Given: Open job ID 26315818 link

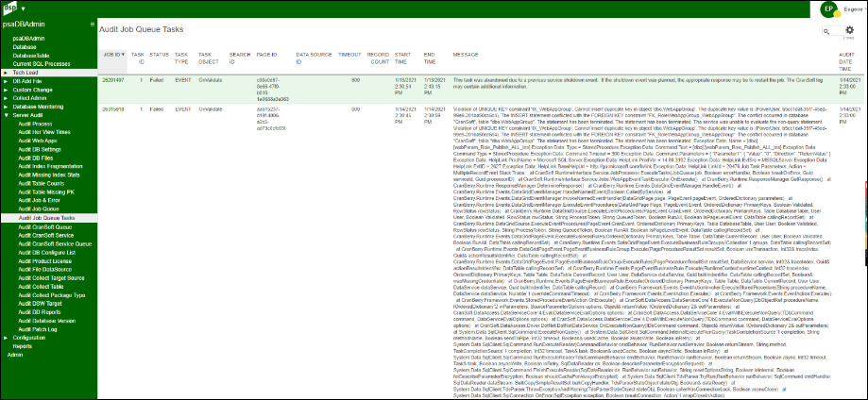Looking at the screenshot, I should (113, 109).
